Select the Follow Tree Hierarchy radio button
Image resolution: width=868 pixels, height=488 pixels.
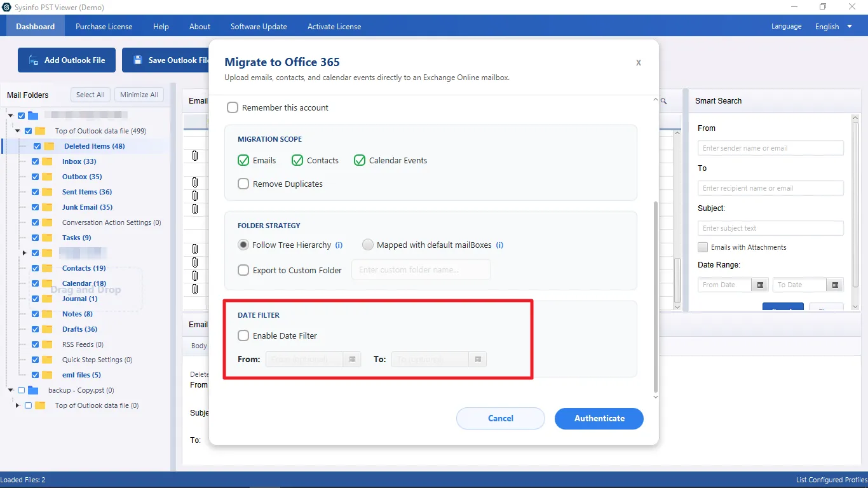point(243,245)
